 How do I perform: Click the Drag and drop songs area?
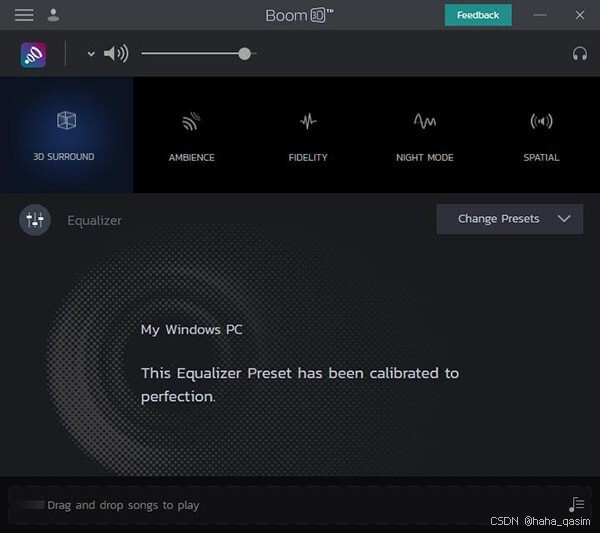300,505
